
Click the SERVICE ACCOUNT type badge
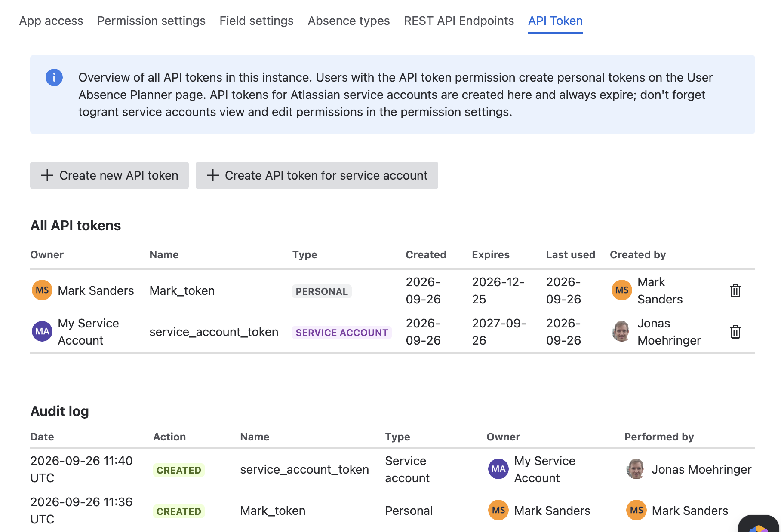point(342,333)
